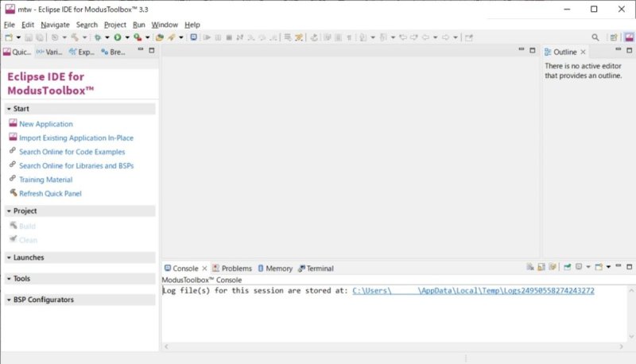Click the New Application link
The height and width of the screenshot is (364, 636).
(x=46, y=124)
